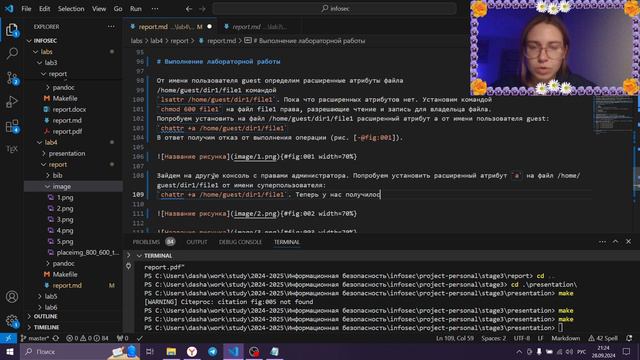Open 3.png in the image folder

(x=65, y=220)
